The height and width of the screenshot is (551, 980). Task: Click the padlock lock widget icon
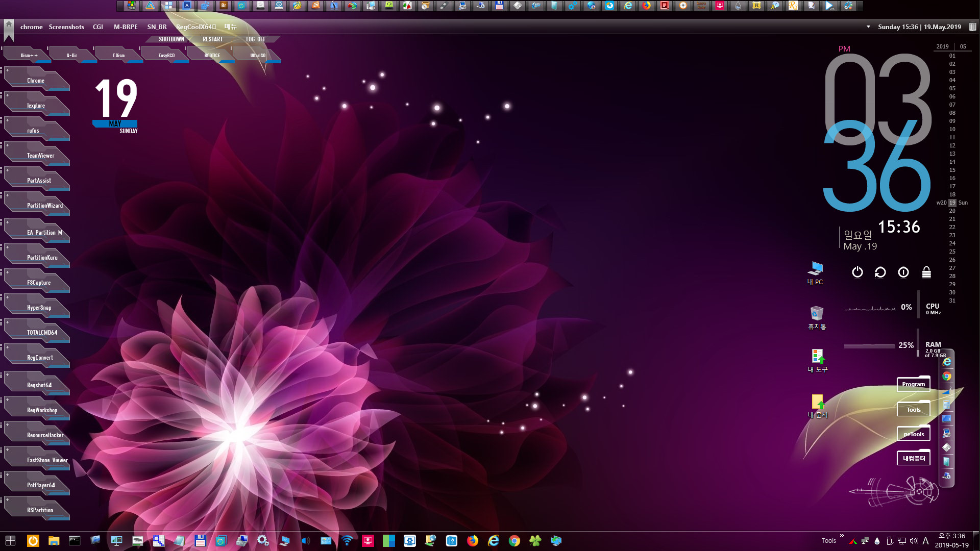926,272
